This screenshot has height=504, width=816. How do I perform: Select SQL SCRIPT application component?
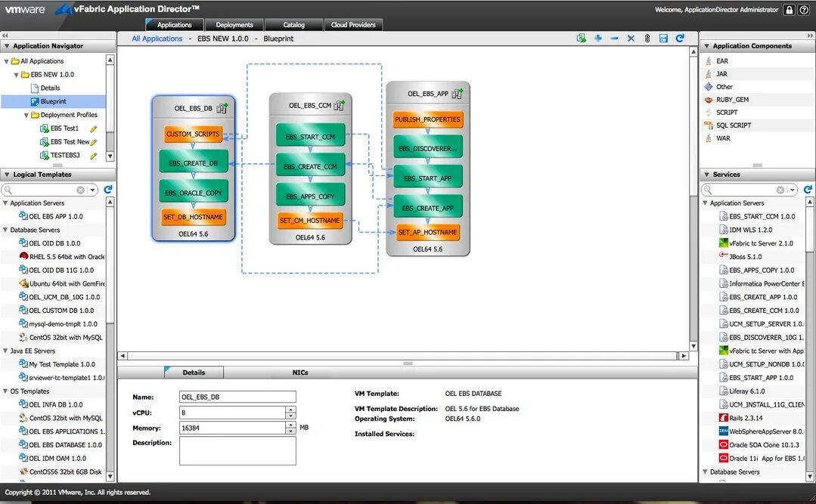[734, 125]
